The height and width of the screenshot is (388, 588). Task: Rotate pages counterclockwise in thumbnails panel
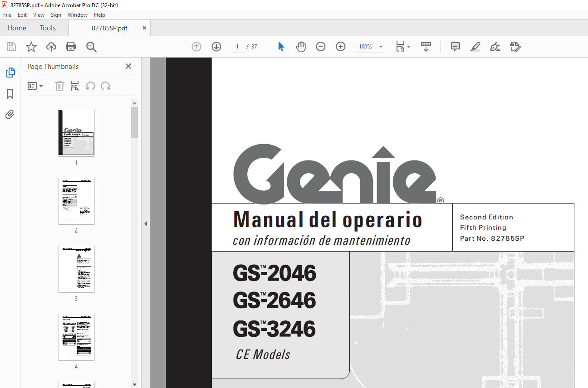coord(90,86)
